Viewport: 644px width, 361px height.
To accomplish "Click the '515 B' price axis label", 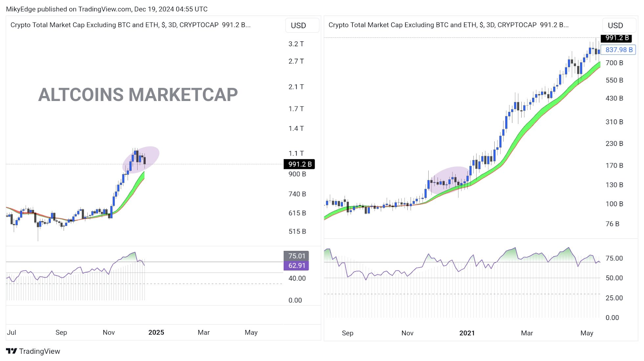I will [x=297, y=232].
